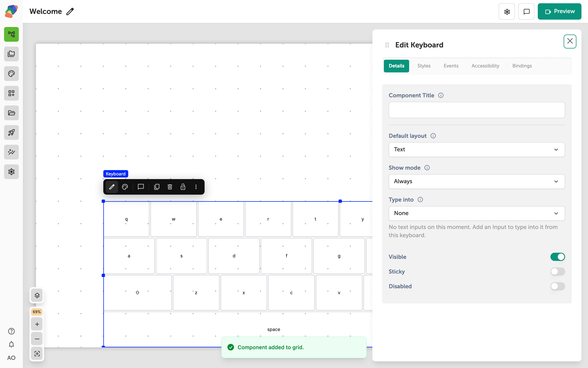
Task: Toggle the Disabled switch
Action: tap(558, 286)
